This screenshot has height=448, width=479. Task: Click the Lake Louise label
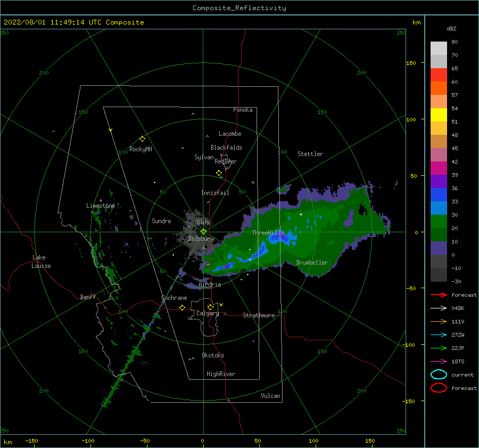pos(41,262)
